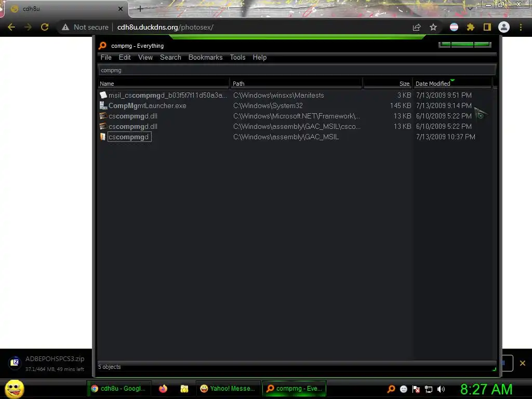Reload the cdh8u page
The image size is (532, 399).
click(x=45, y=27)
